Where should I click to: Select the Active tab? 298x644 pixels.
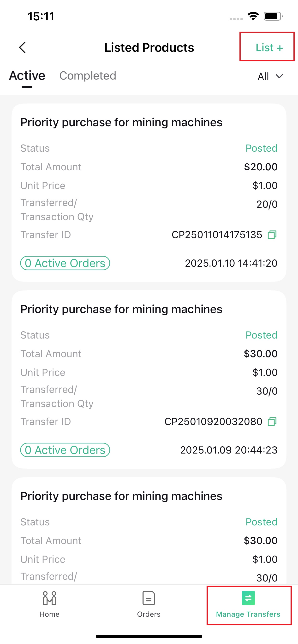[27, 76]
